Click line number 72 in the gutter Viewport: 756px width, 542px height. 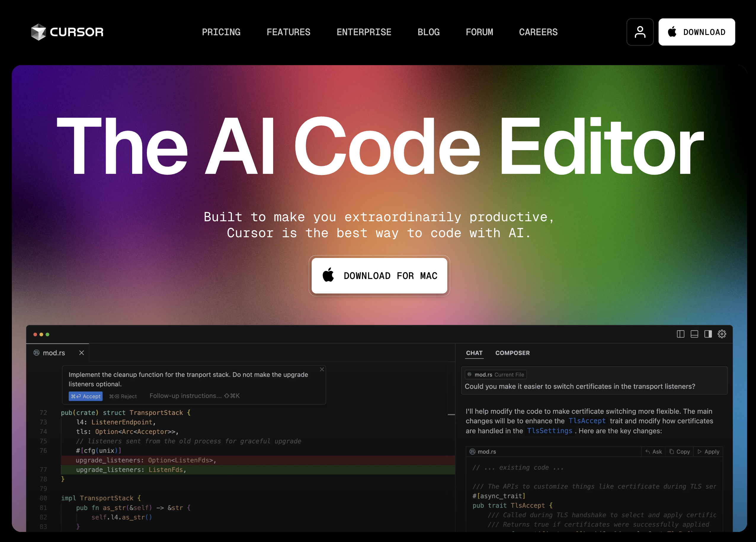[x=43, y=413]
